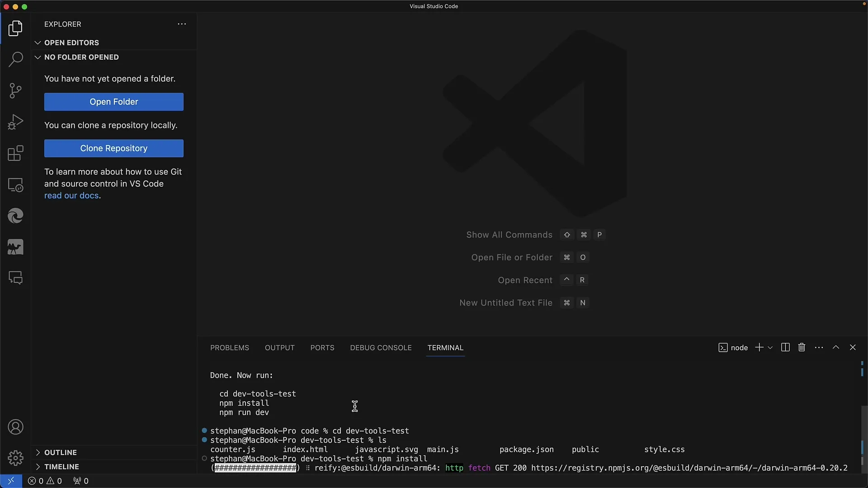868x488 pixels.
Task: Click 'counter.js' in terminal listing
Action: point(233,450)
